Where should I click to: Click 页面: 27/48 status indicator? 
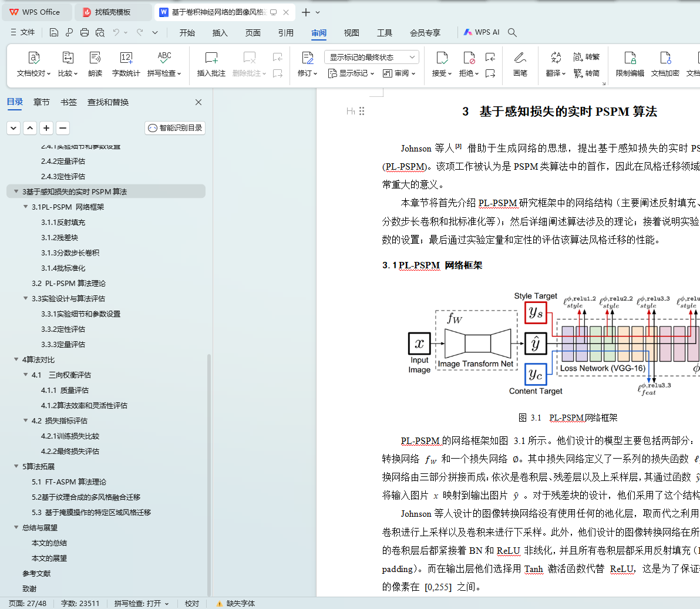coord(28,603)
